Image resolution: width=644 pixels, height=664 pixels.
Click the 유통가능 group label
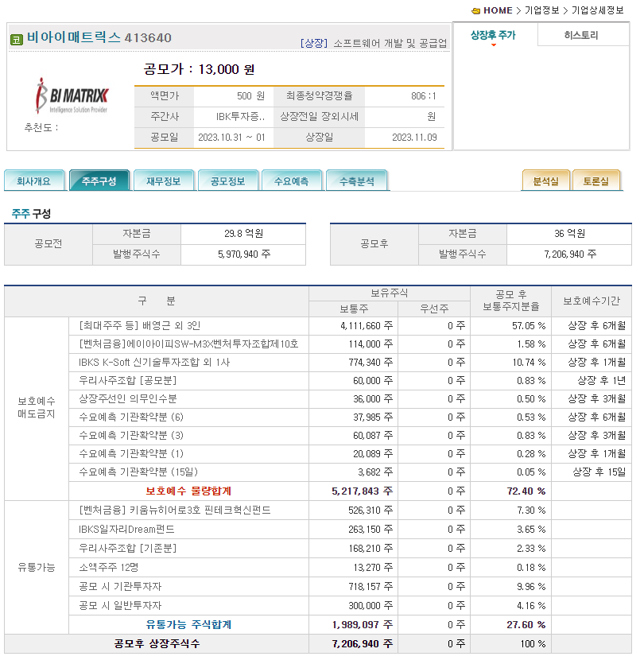[37, 567]
